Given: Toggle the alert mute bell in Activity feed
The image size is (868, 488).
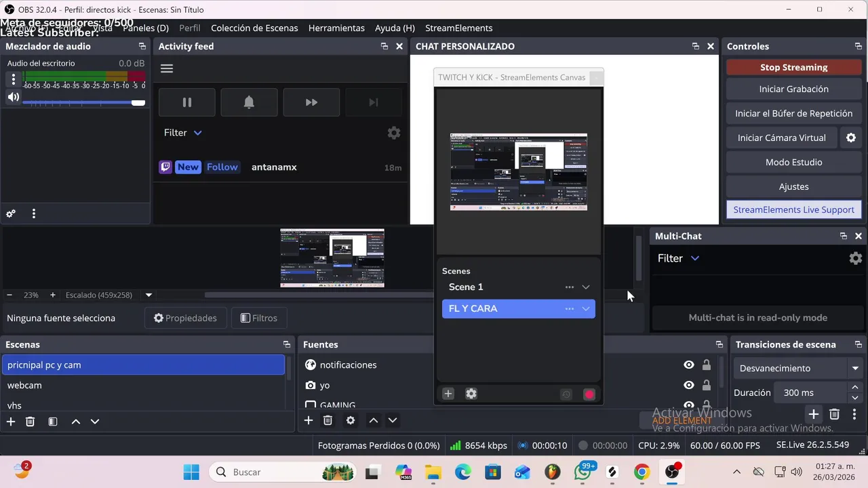Looking at the screenshot, I should coord(249,102).
